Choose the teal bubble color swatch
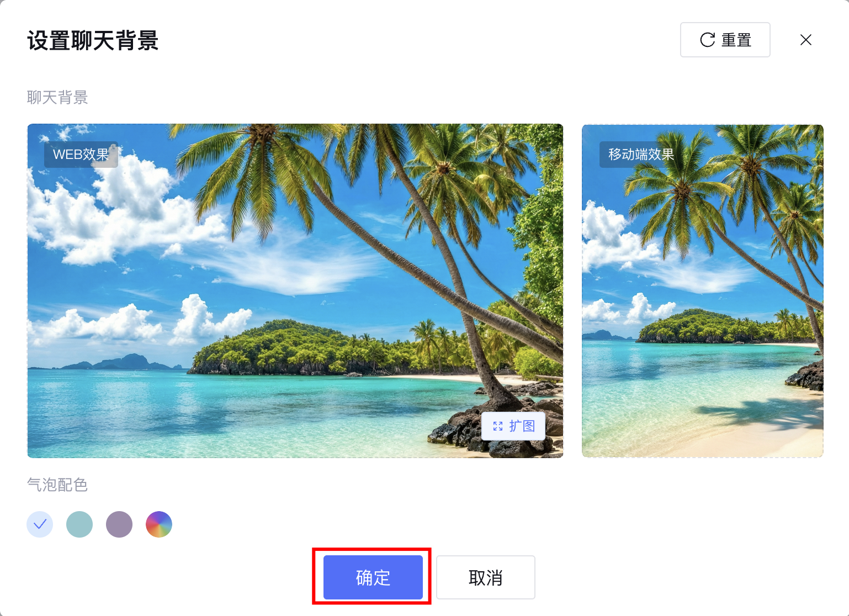The width and height of the screenshot is (849, 616). [79, 524]
